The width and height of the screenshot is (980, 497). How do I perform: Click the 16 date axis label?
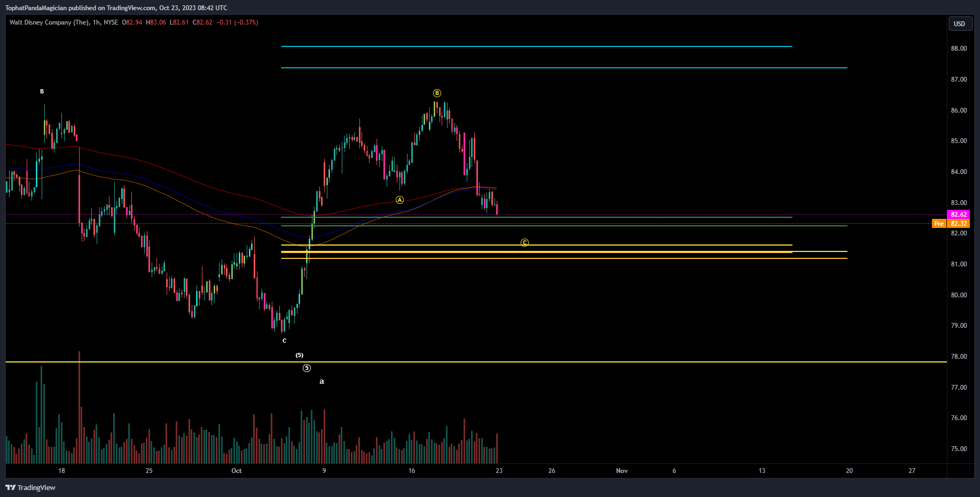pyautogui.click(x=412, y=471)
